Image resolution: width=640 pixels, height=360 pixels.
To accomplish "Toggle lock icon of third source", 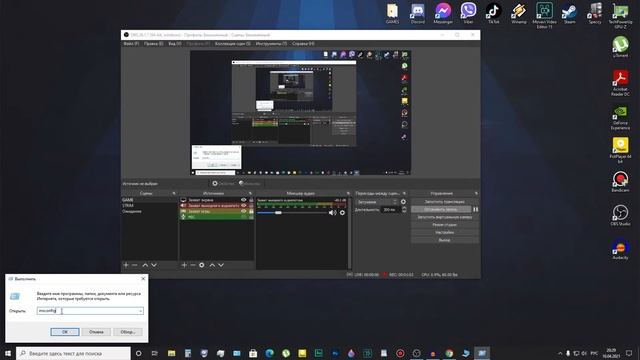I will [251, 211].
